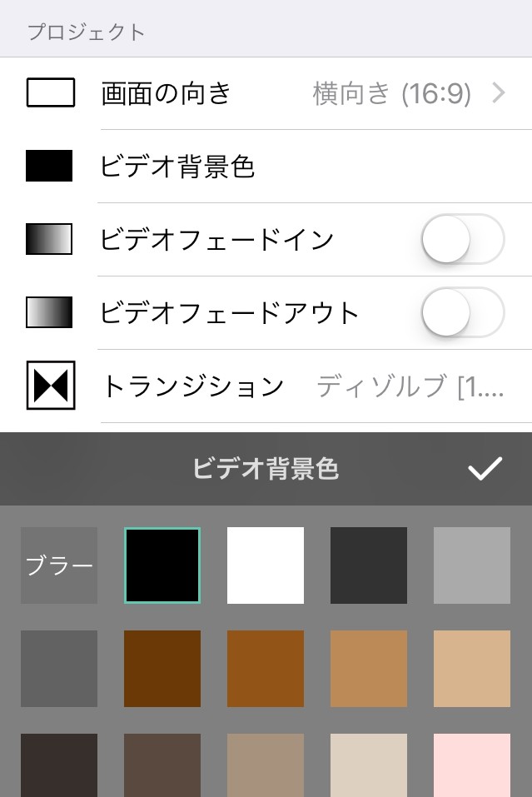Open transition selection showing ディゾルブ
The height and width of the screenshot is (797, 532).
(410, 386)
